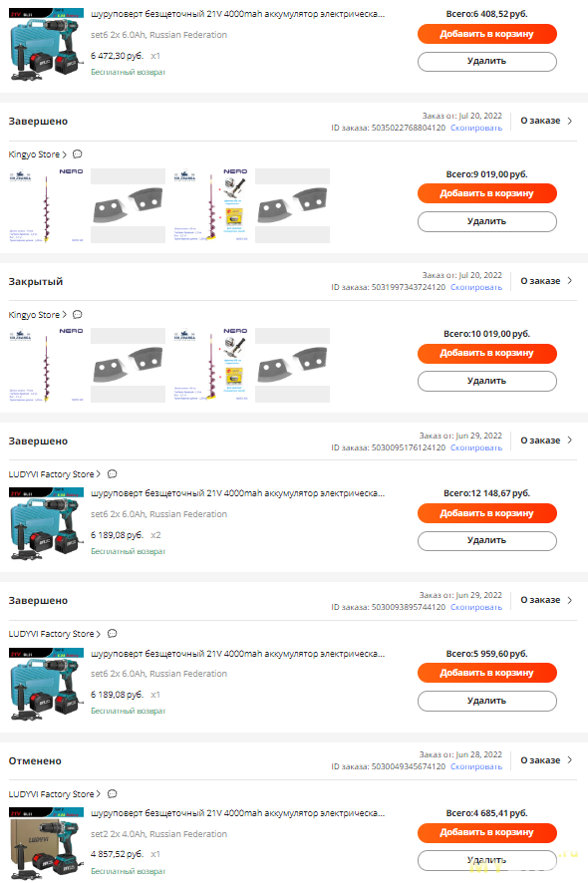
Task: Open drill thumbnail in 5 959,60 order
Action: 46,685
